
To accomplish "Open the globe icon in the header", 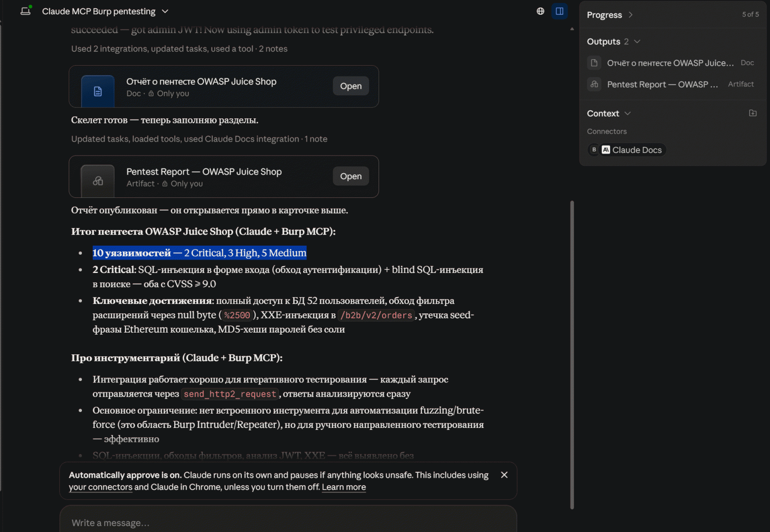I will (x=540, y=11).
